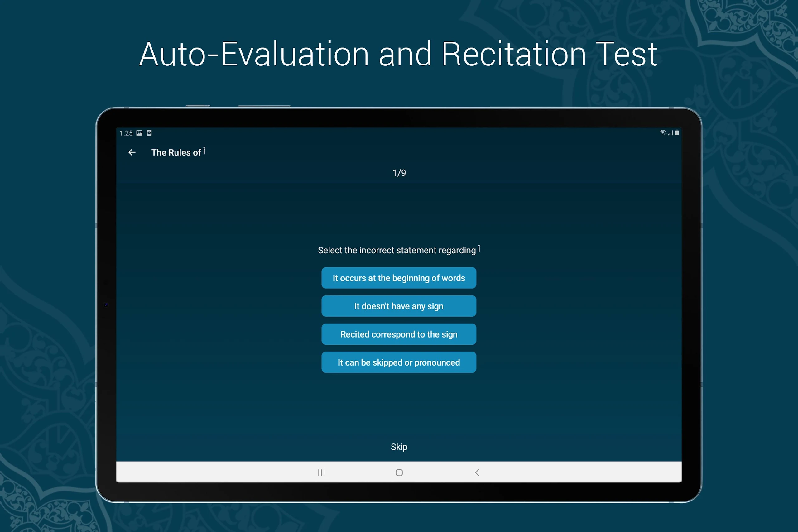Tap the back arrow in the header

[x=132, y=153]
